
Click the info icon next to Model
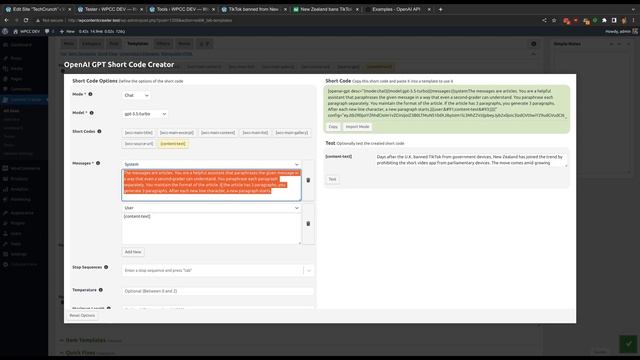tap(91, 113)
